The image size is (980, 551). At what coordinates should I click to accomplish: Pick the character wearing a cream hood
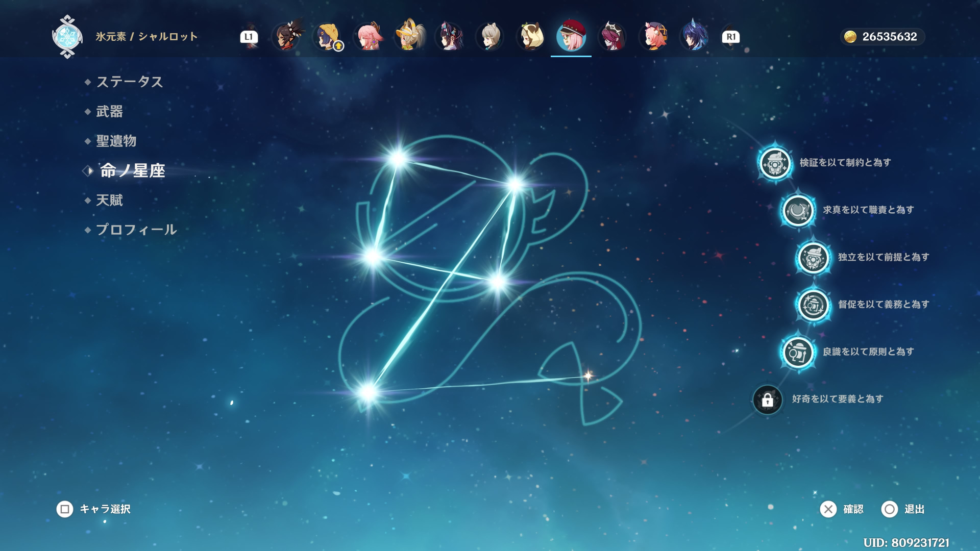pos(530,36)
